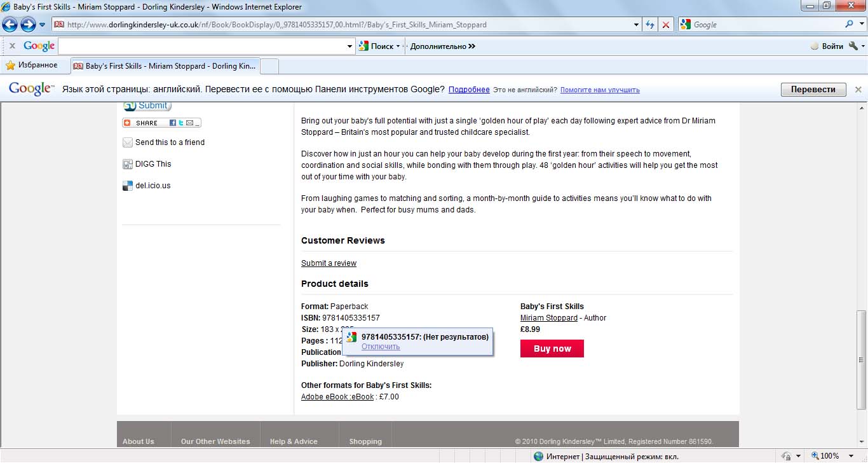The height and width of the screenshot is (463, 868).
Task: Open the Подробнее link
Action: 469,90
